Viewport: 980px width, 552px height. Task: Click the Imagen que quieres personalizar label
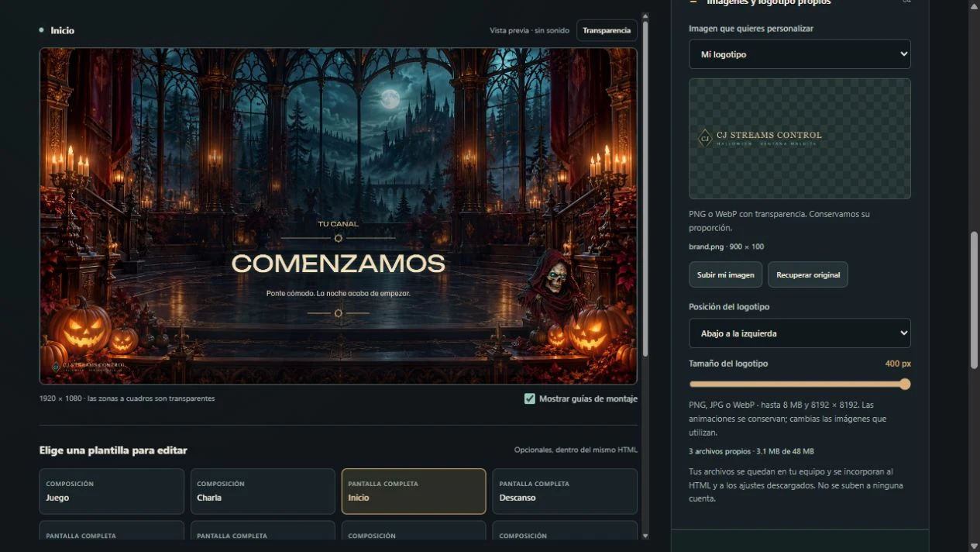pos(751,29)
